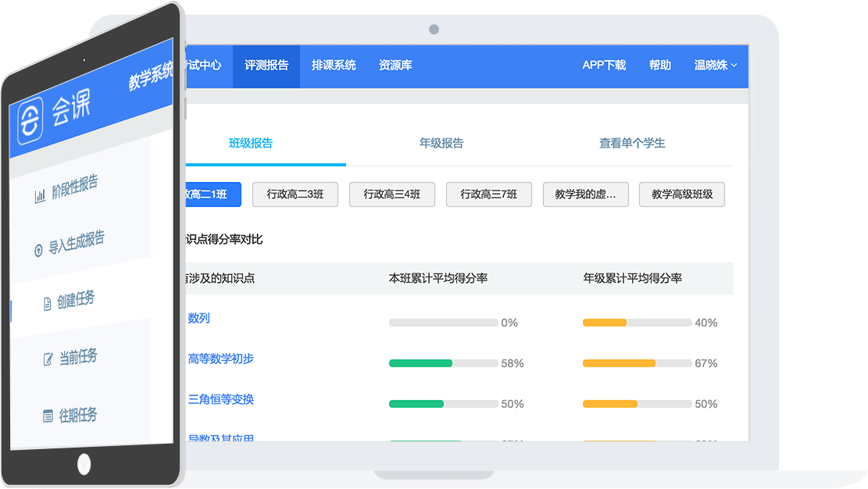Open the 数列 knowledge point link
Screen dimensions: 868x489
[198, 318]
